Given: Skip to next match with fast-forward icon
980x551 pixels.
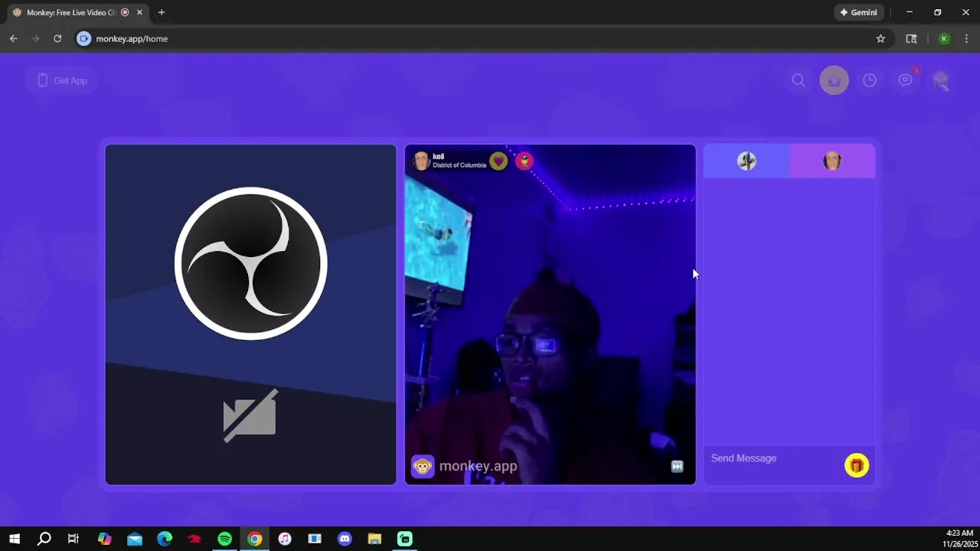Looking at the screenshot, I should pyautogui.click(x=677, y=466).
